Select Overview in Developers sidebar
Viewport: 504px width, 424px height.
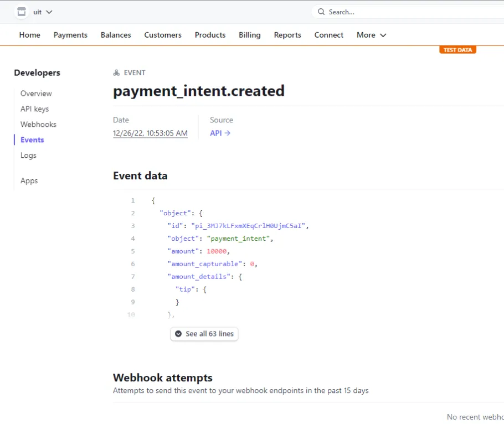(x=36, y=94)
